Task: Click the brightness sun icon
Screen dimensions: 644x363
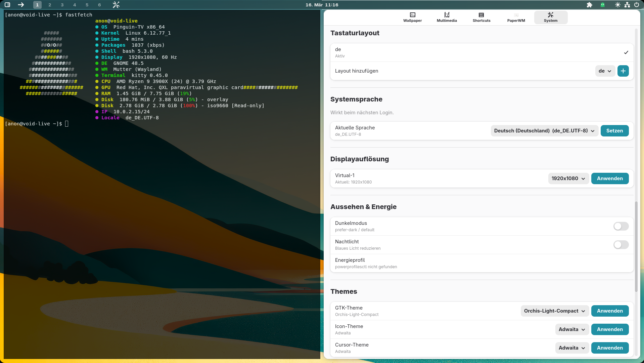Action: coord(617,5)
